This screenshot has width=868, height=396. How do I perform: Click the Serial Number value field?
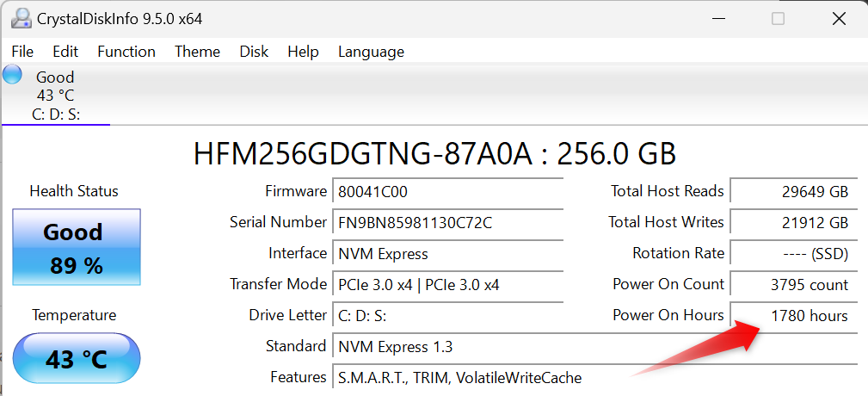448,223
